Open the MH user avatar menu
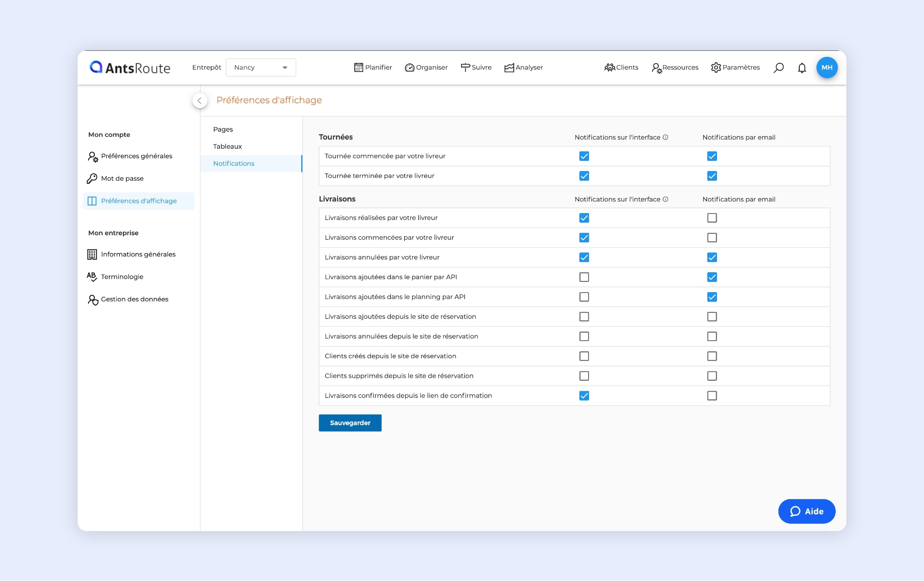924x581 pixels. click(827, 67)
